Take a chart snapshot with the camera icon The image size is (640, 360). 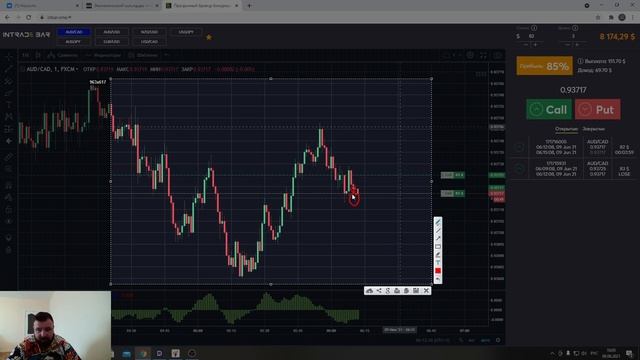(x=498, y=55)
